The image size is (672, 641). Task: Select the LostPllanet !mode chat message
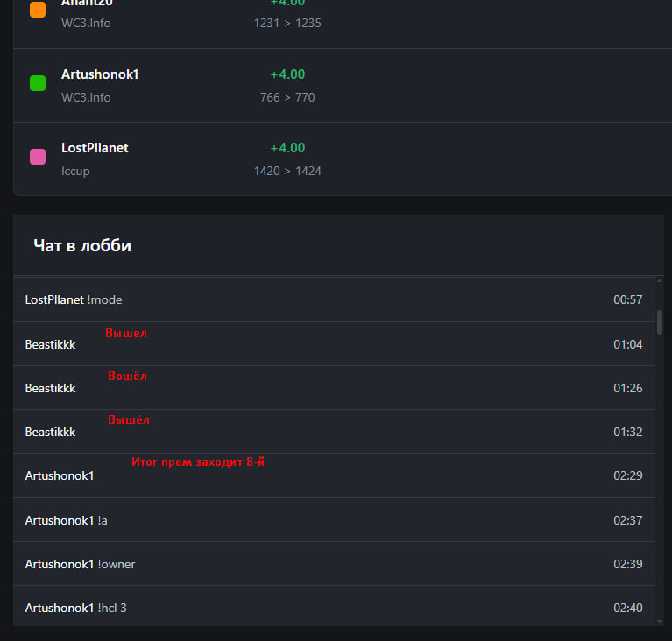tap(335, 300)
